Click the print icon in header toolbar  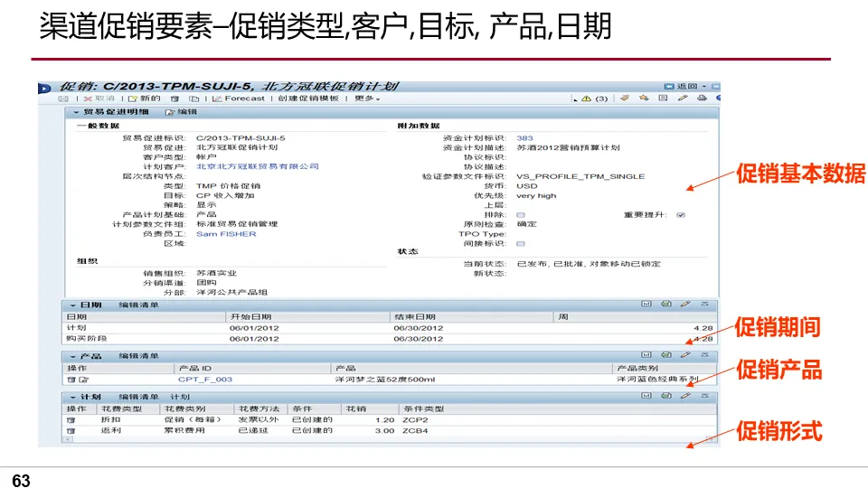click(x=702, y=98)
